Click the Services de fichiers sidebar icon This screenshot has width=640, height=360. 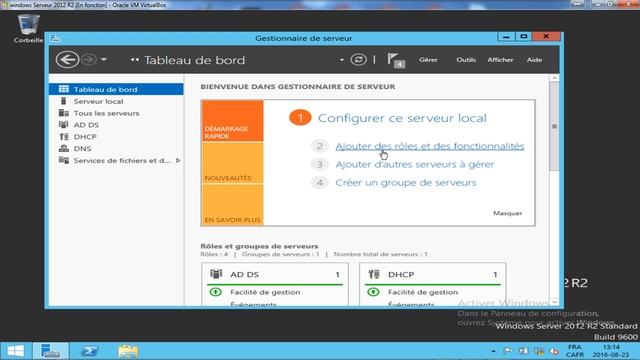[x=64, y=160]
